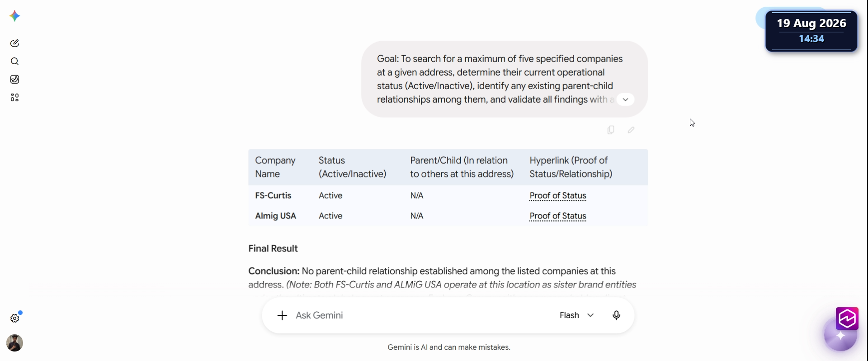Open the search chats icon
868x361 pixels.
click(x=14, y=61)
